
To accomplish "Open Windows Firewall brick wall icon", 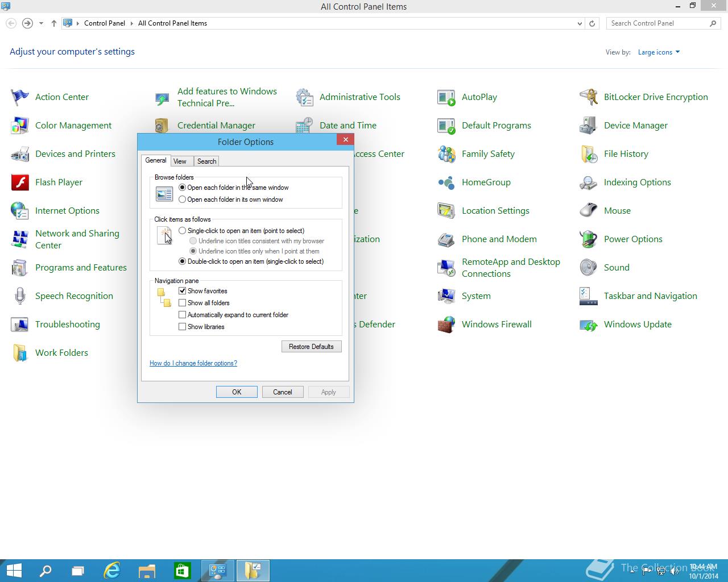I will [x=446, y=325].
